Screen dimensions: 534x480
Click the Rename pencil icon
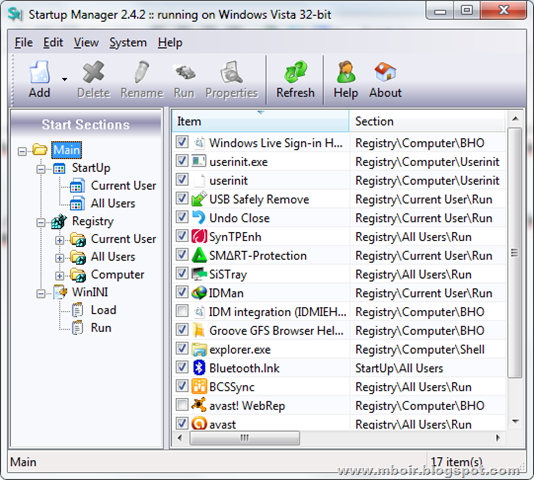pos(142,72)
